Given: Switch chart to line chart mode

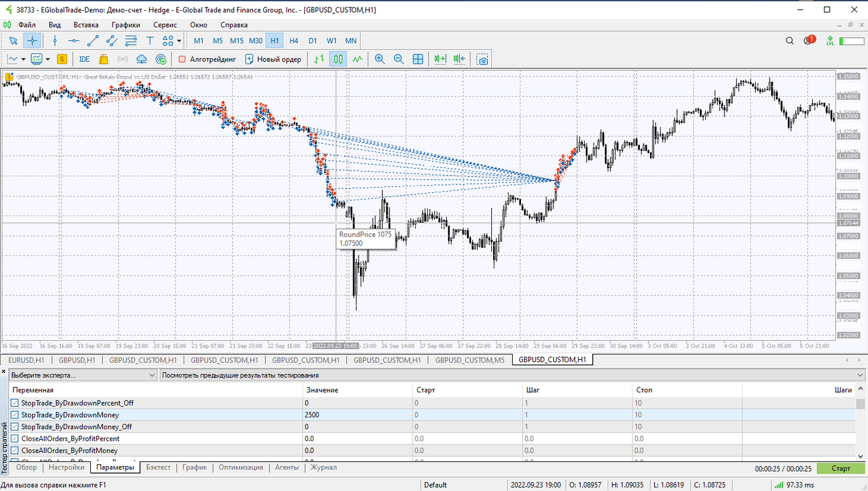Looking at the screenshot, I should tap(357, 59).
